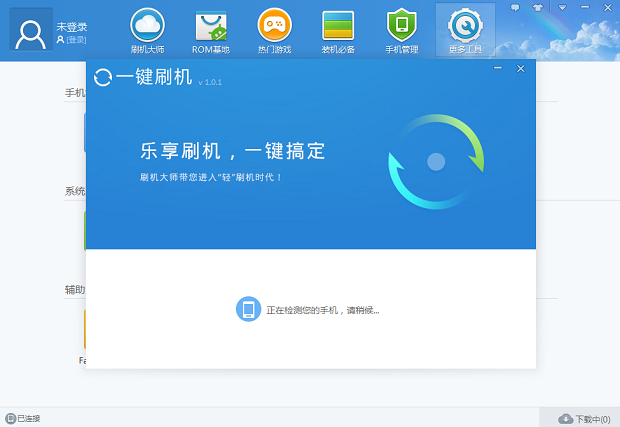Click the 未登录 username label
The image size is (620, 427).
tap(72, 26)
